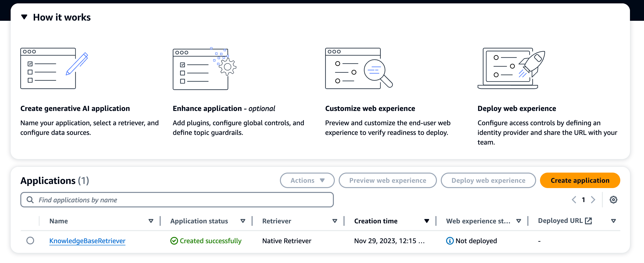
Task: Click the customize web experience magnifier illustration
Action: pos(359,68)
